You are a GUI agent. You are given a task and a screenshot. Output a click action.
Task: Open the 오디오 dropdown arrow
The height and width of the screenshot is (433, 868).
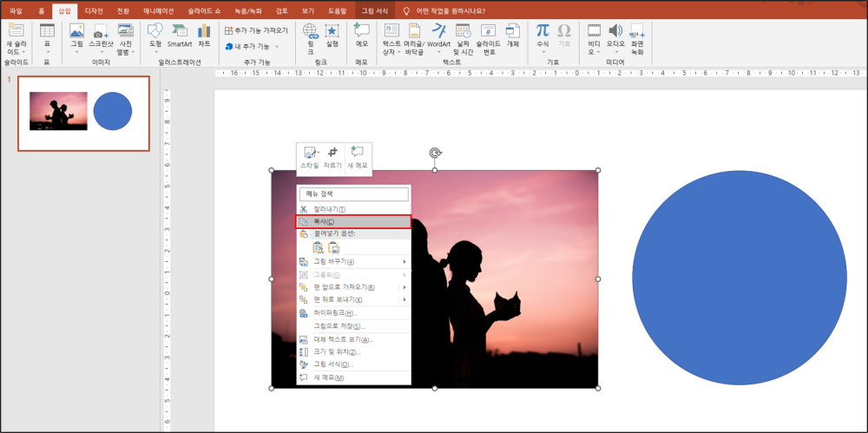pyautogui.click(x=615, y=52)
